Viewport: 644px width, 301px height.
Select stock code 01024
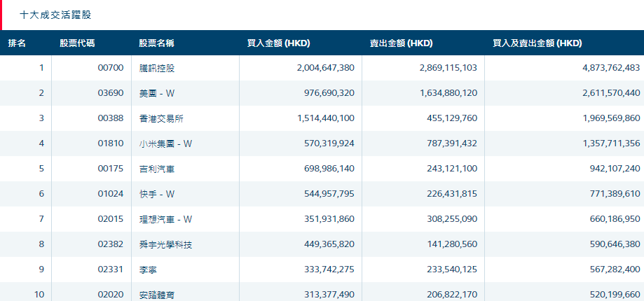111,194
